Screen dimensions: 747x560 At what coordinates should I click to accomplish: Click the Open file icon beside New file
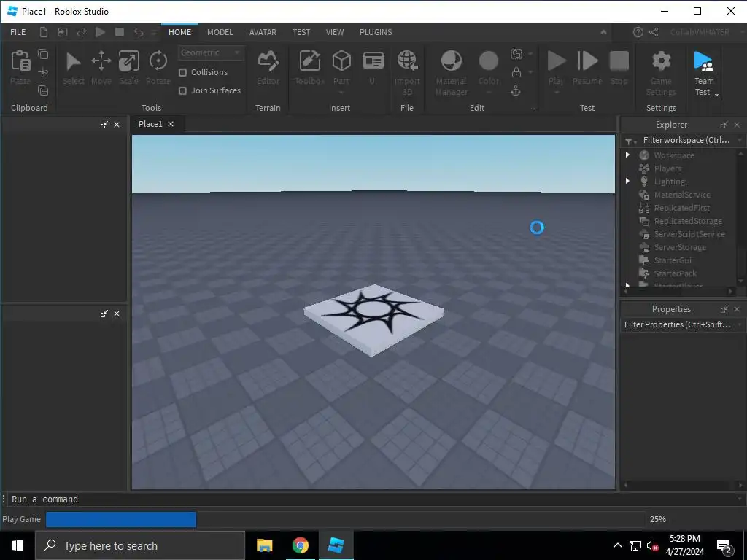[63, 32]
